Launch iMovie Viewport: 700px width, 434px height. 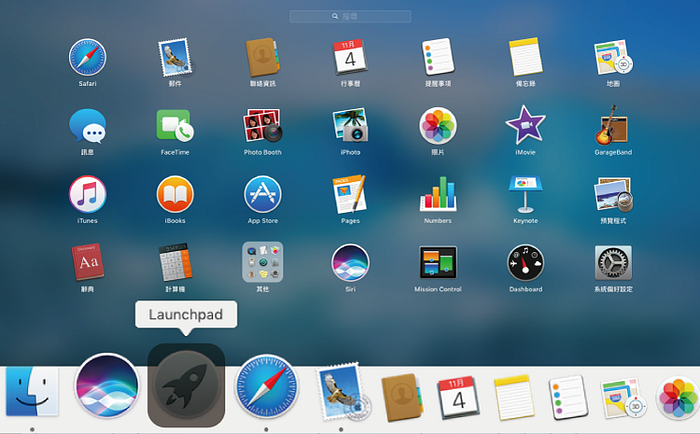coord(525,125)
